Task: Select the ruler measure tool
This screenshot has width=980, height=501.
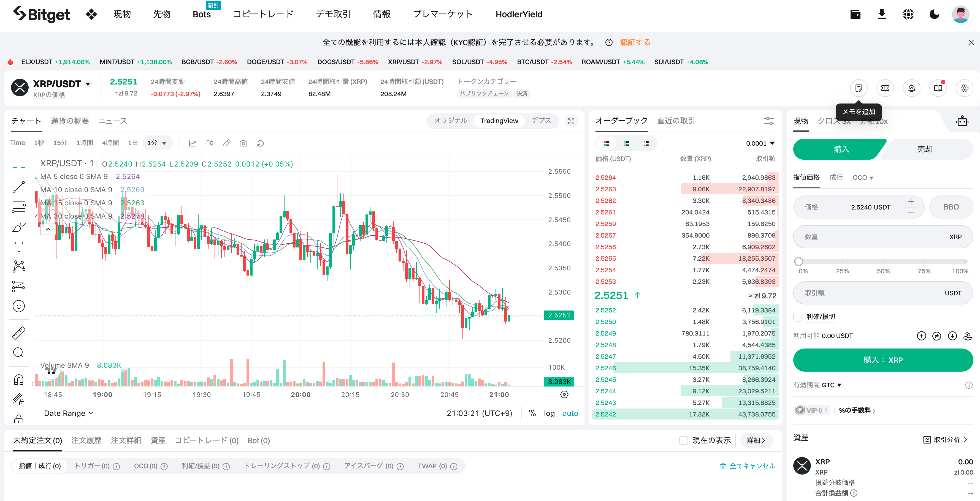Action: [x=19, y=333]
